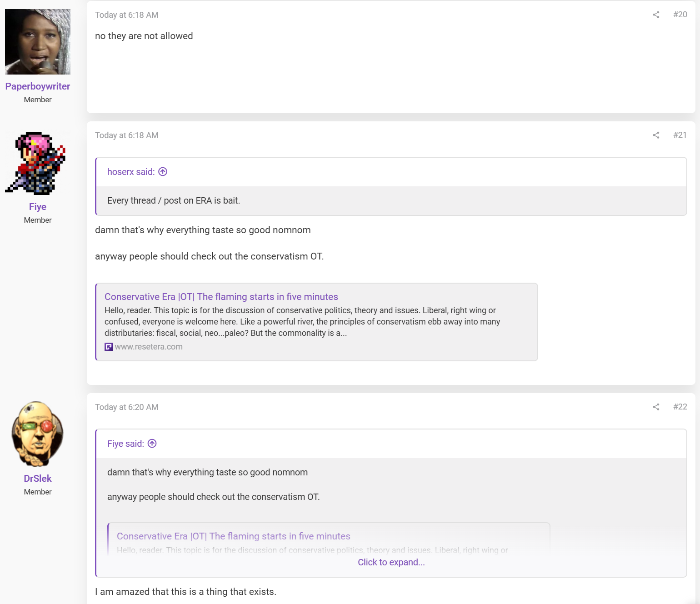Viewport: 700px width, 604px height.
Task: Click 'Fiye said:' quote attribution
Action: tap(125, 444)
